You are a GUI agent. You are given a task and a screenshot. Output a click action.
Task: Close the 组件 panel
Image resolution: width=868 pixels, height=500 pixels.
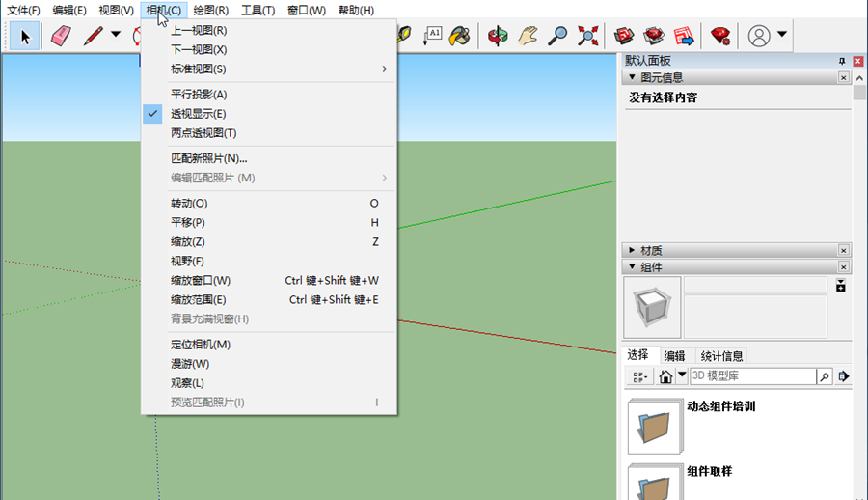[843, 267]
